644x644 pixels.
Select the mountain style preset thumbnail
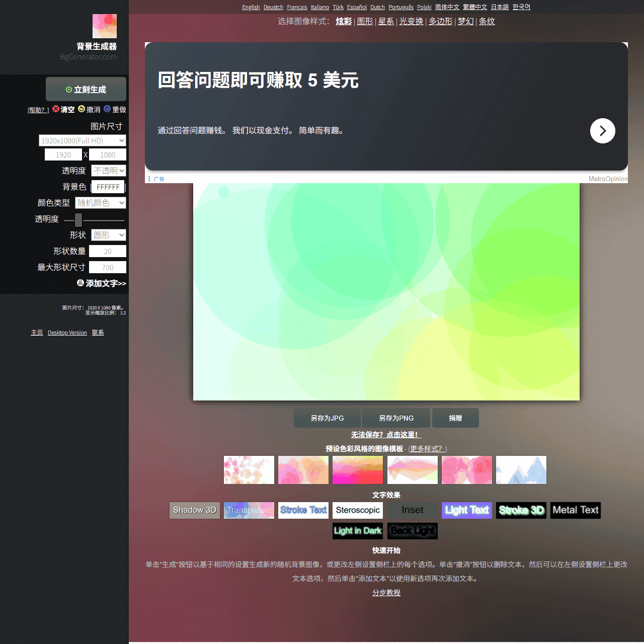pyautogui.click(x=521, y=470)
